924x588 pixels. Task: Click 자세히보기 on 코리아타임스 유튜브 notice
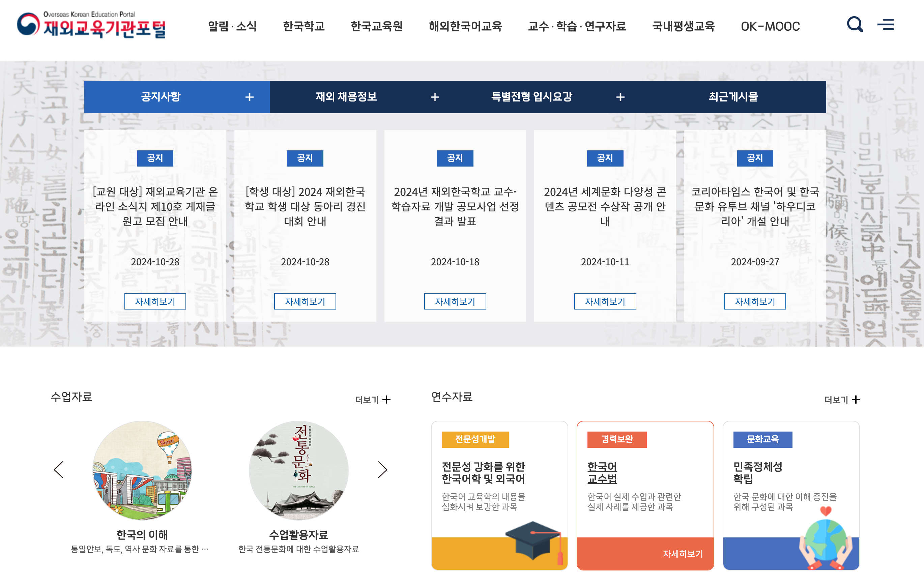click(x=754, y=301)
